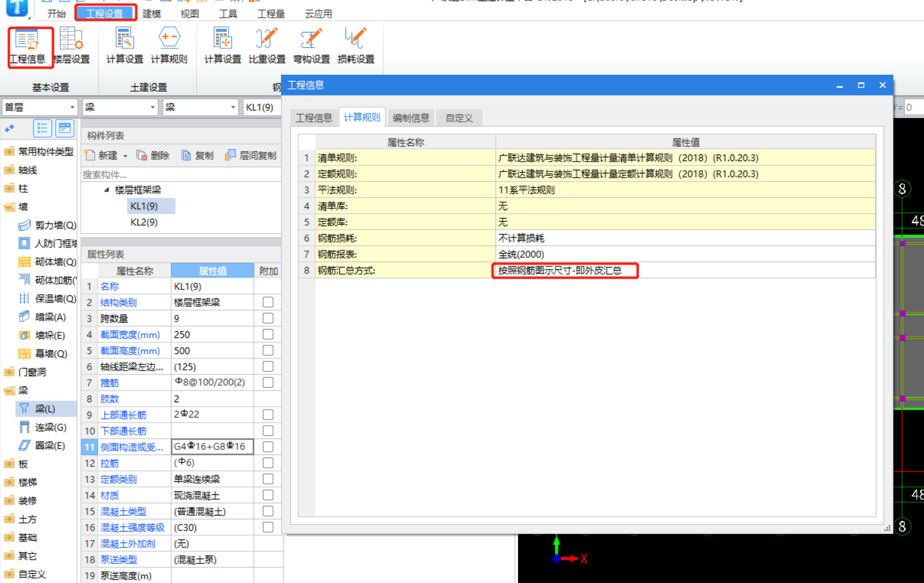The width and height of the screenshot is (924, 583).
Task: Click 删除 component button
Action: (153, 156)
